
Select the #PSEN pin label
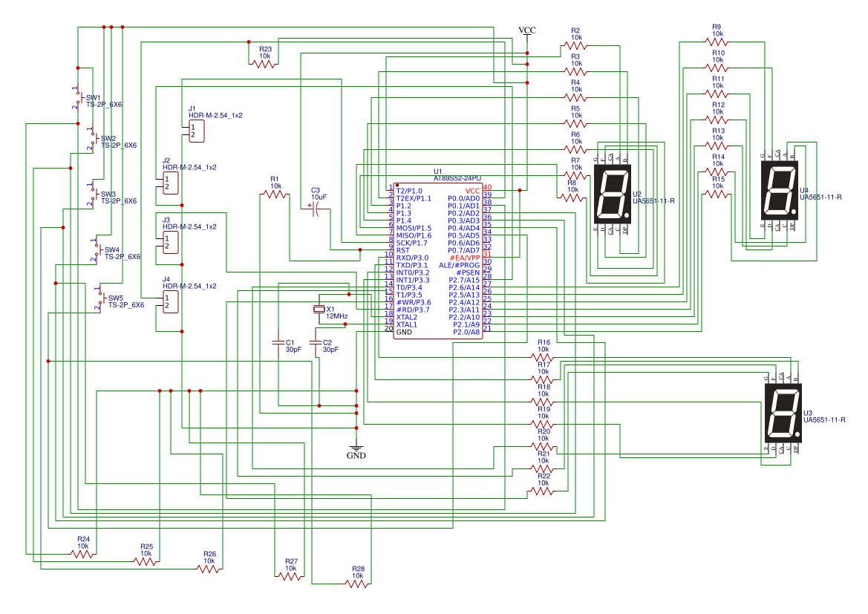click(468, 272)
